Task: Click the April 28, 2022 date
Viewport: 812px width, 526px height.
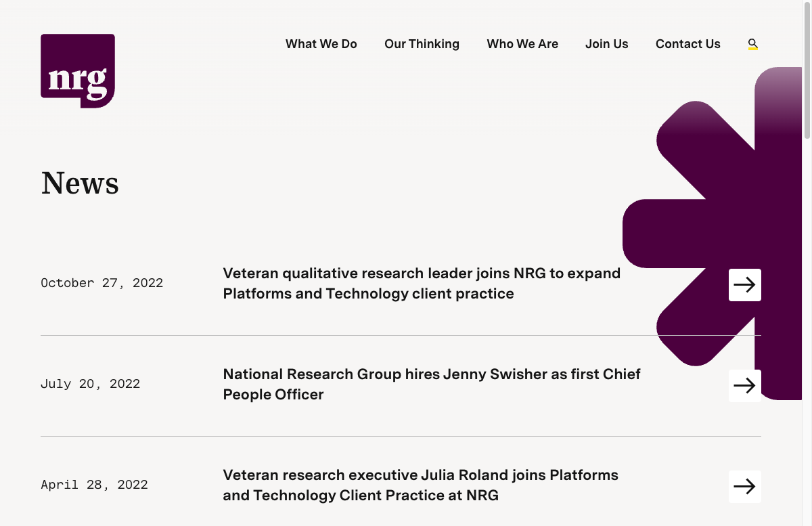Action: click(x=94, y=485)
